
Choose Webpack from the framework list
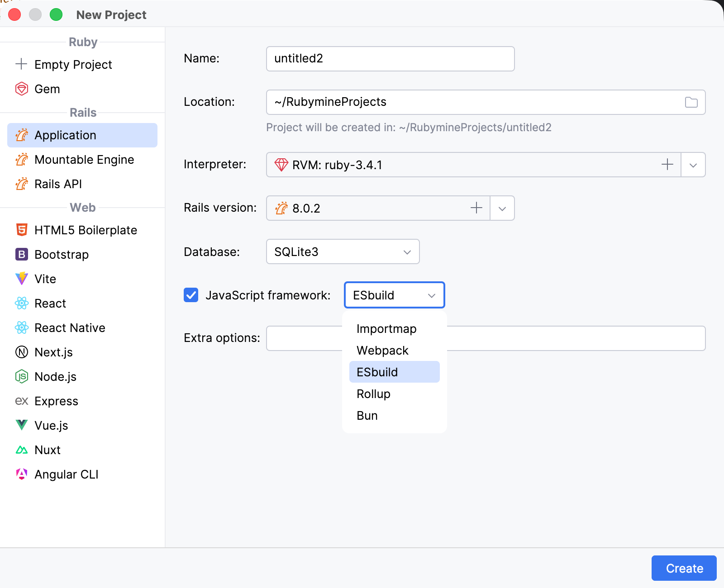click(x=395, y=350)
